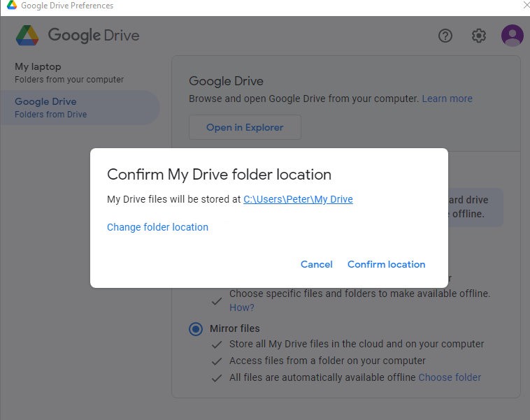The width and height of the screenshot is (530, 420).
Task: Click the Drive icon in title bar
Action: tap(11, 6)
